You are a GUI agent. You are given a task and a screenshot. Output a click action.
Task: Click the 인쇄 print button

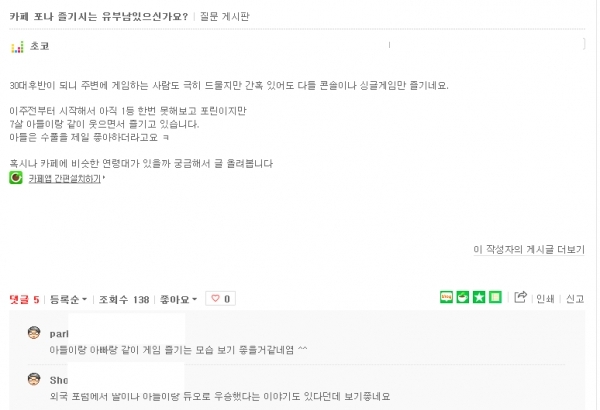[x=545, y=299]
